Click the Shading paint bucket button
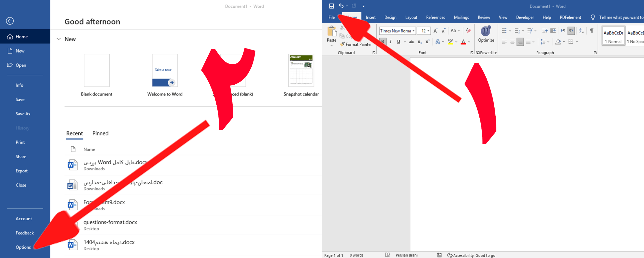Screen dimensions: 644x258 click(x=558, y=42)
